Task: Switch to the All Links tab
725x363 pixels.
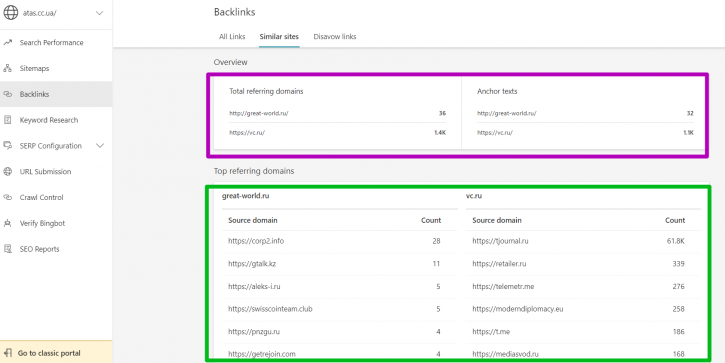Action: pos(232,37)
